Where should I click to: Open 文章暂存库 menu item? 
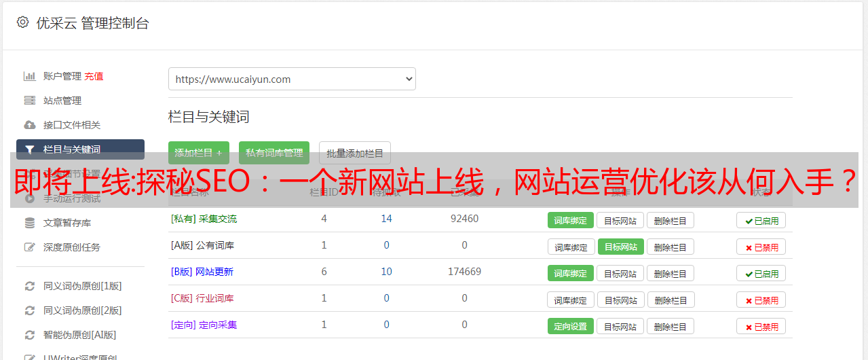click(67, 223)
